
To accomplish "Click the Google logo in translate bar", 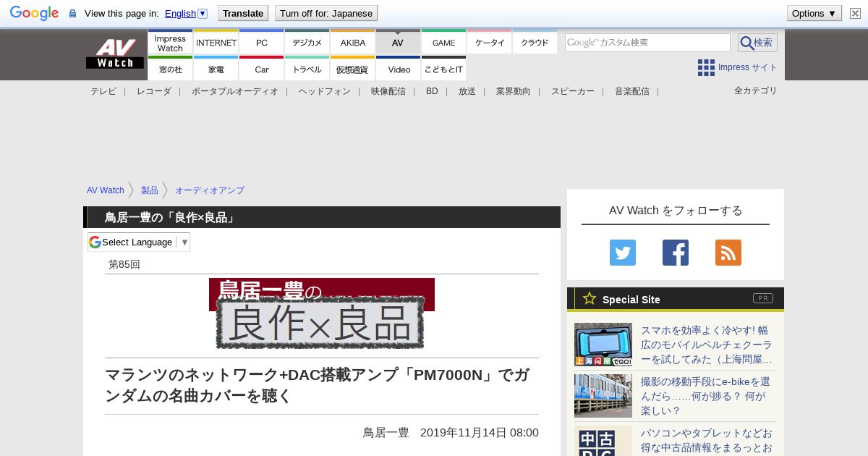I will 34,13.
